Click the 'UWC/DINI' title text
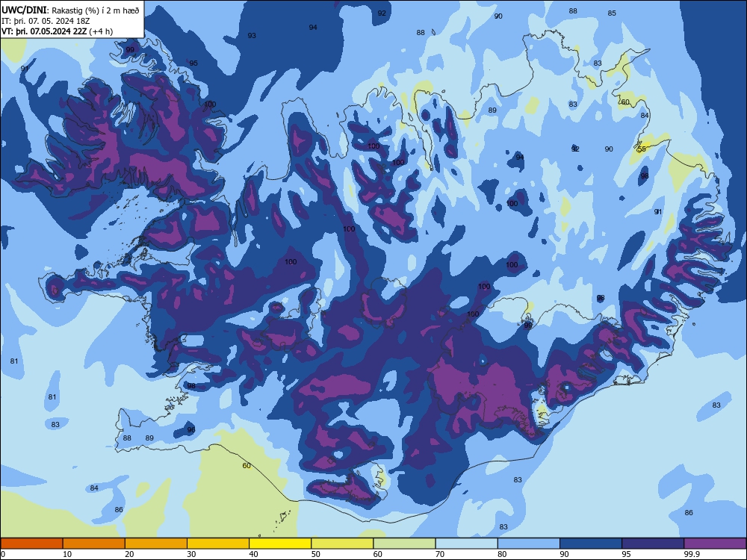 tap(24, 10)
